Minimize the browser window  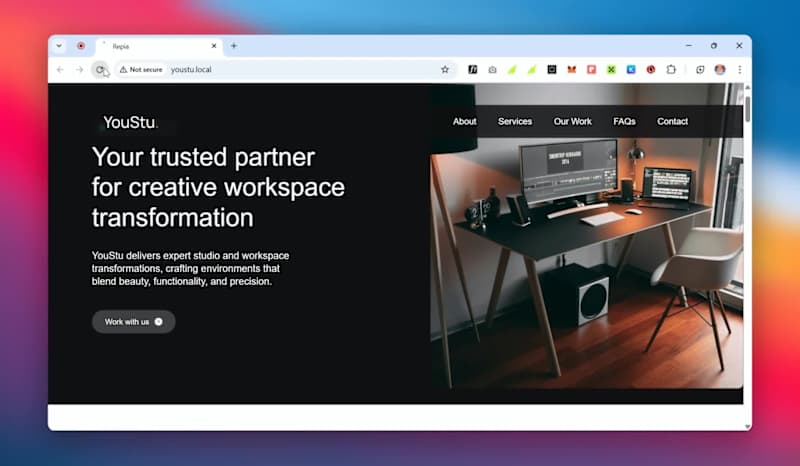click(x=689, y=45)
